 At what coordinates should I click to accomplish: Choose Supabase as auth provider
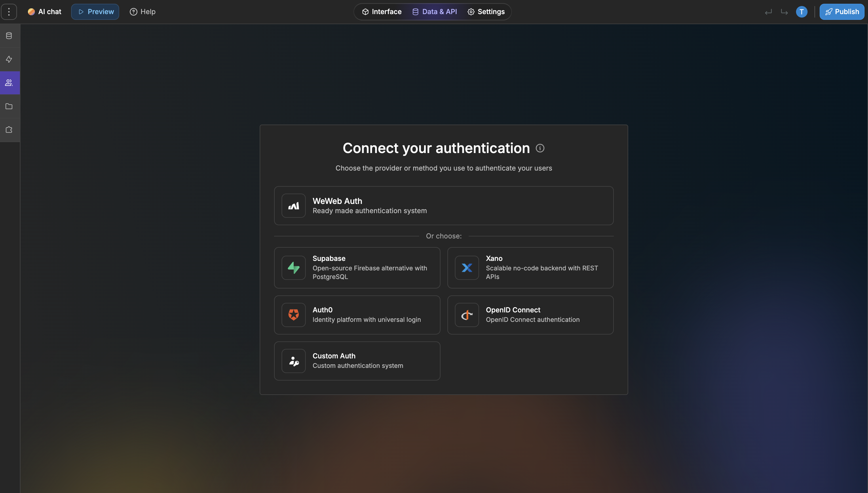357,268
